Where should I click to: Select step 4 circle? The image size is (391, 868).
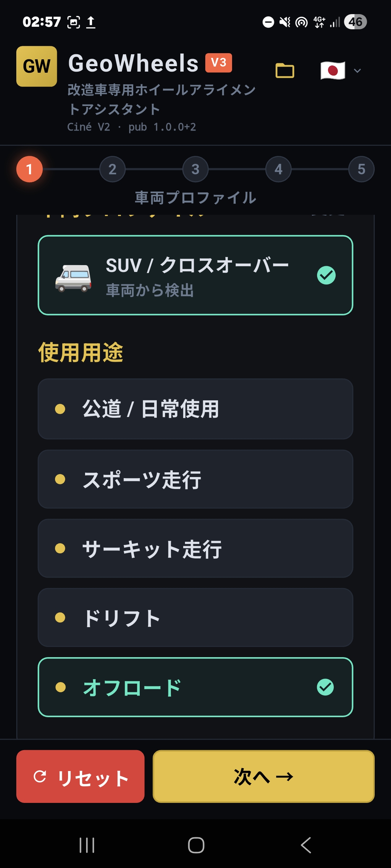278,169
